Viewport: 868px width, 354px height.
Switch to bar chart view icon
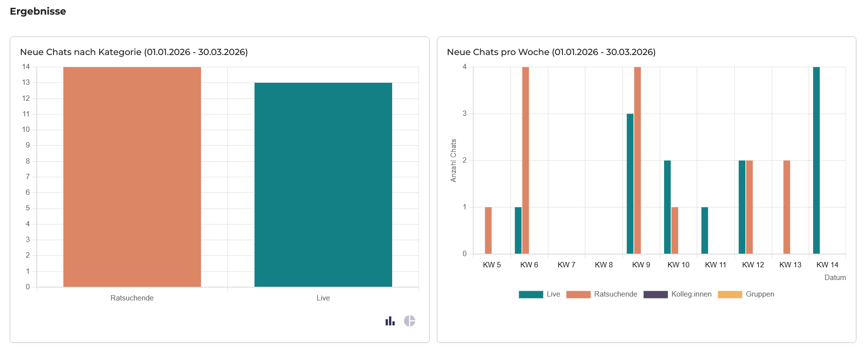tap(390, 321)
